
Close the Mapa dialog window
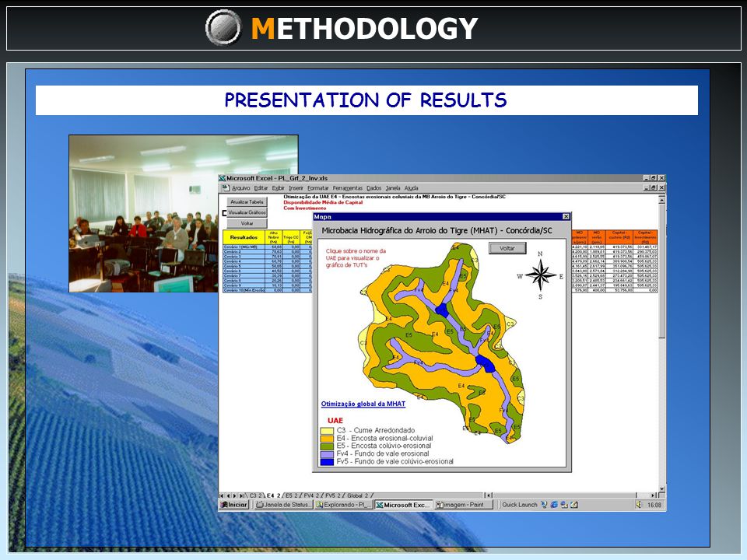tap(566, 217)
